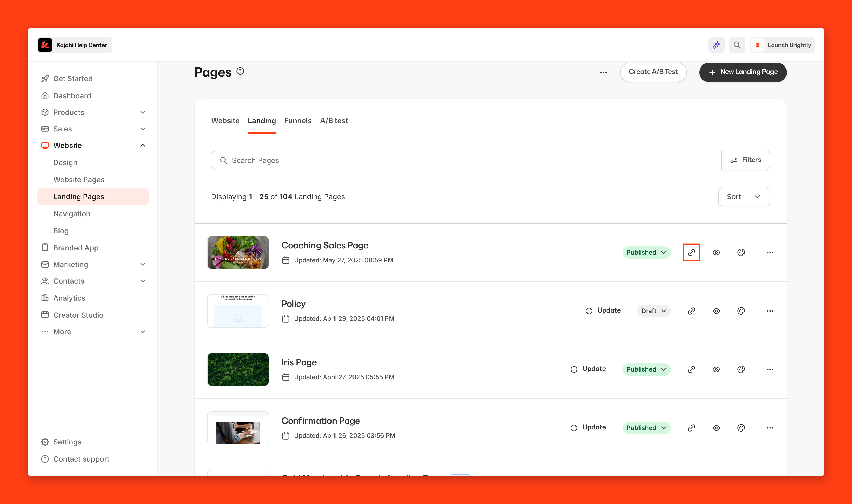Viewport: 852px width, 504px height.
Task: Open the Coaching Sales Page thumbnail
Action: pos(238,252)
